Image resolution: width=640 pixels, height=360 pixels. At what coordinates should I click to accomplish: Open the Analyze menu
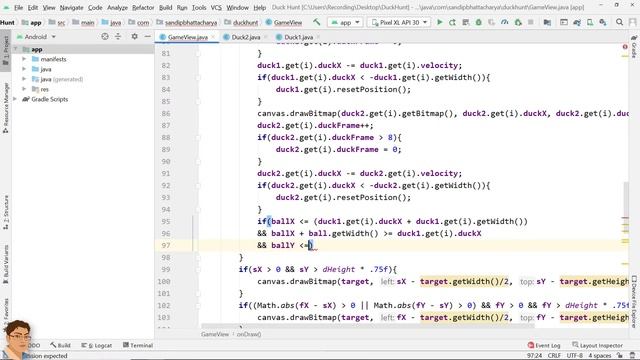pyautogui.click(x=117, y=7)
